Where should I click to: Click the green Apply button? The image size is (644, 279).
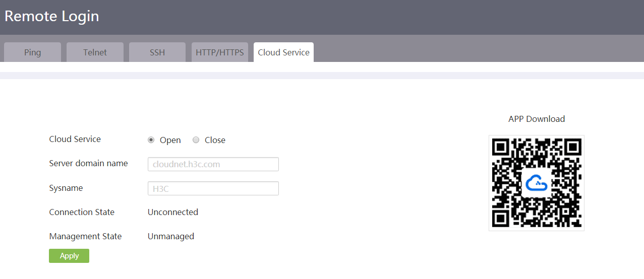pyautogui.click(x=69, y=256)
